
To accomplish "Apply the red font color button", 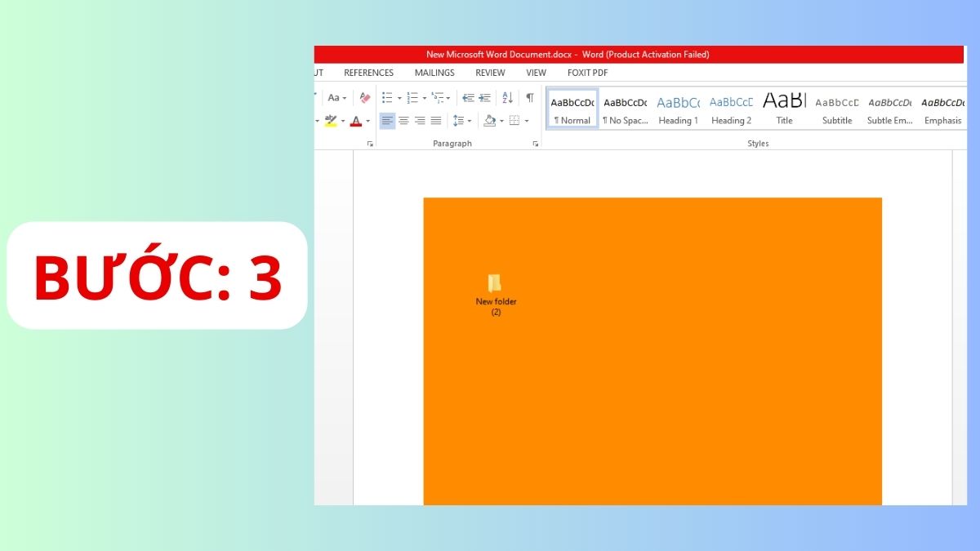I will point(355,121).
